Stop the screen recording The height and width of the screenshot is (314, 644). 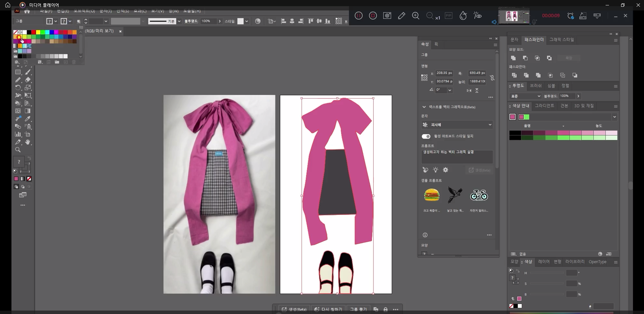click(x=373, y=16)
